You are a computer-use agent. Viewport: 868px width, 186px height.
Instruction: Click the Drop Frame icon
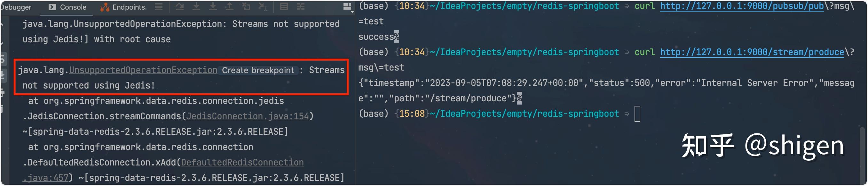tap(246, 6)
